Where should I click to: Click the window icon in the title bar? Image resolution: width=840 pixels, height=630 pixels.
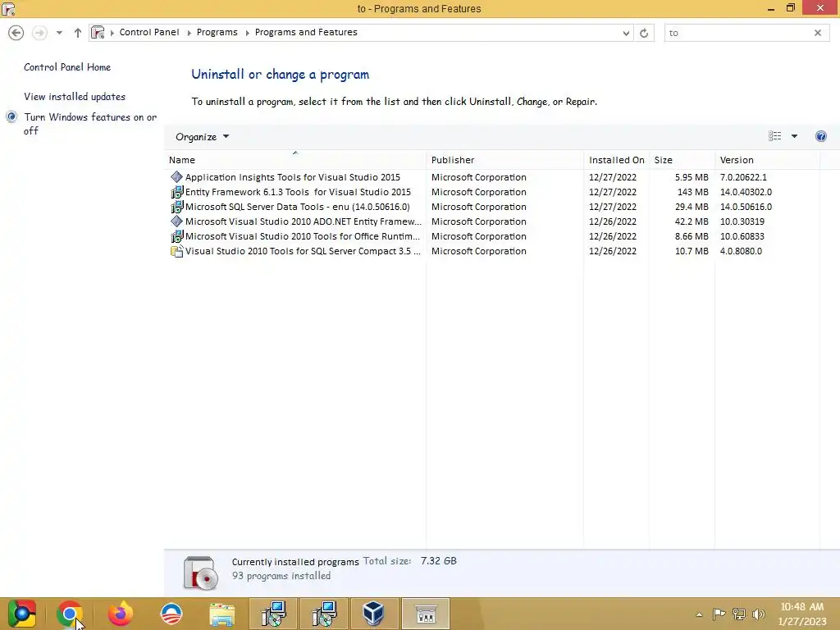[x=8, y=8]
